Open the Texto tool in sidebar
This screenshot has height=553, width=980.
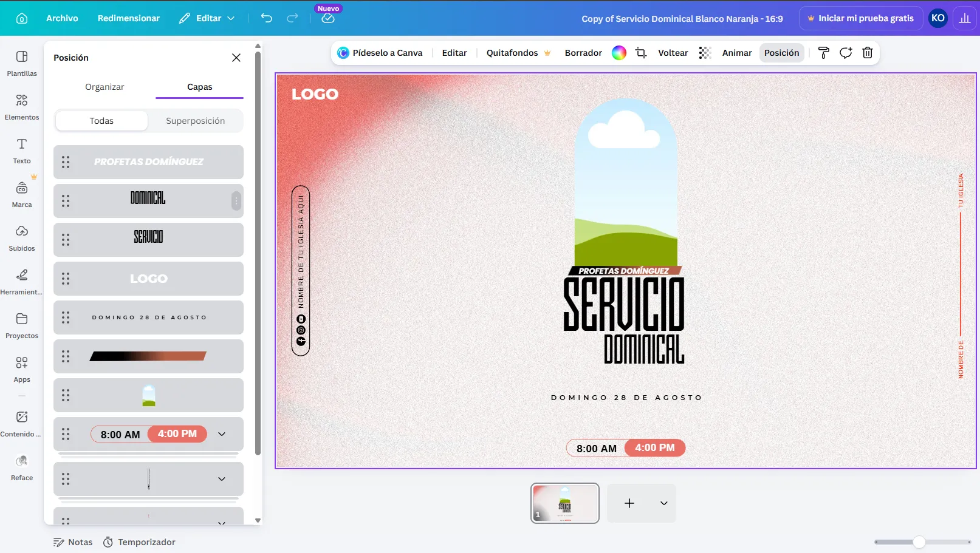pyautogui.click(x=22, y=151)
